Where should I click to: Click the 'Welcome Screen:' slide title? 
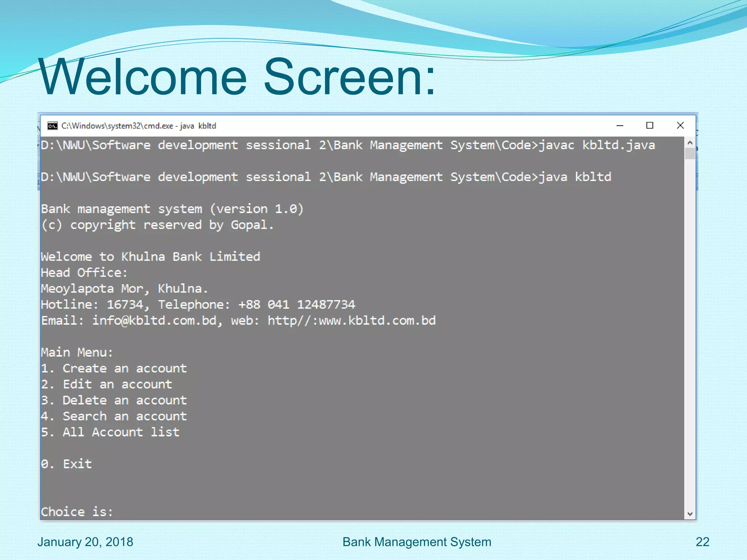237,77
